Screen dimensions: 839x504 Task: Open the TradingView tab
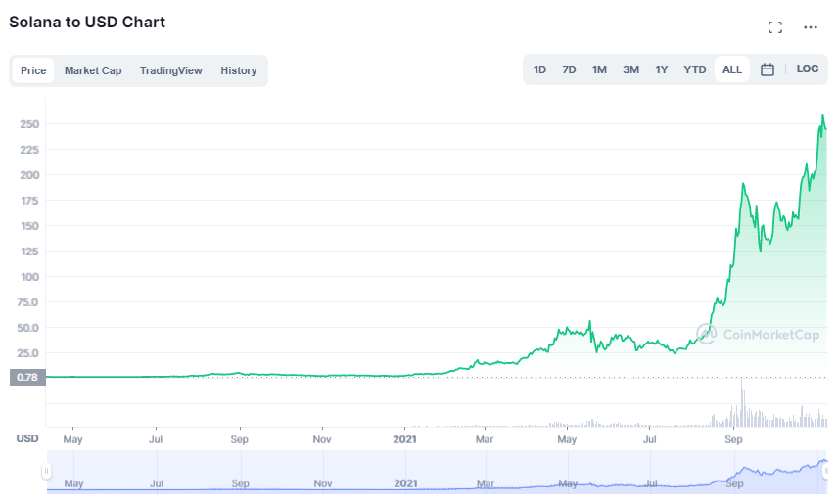(x=171, y=70)
